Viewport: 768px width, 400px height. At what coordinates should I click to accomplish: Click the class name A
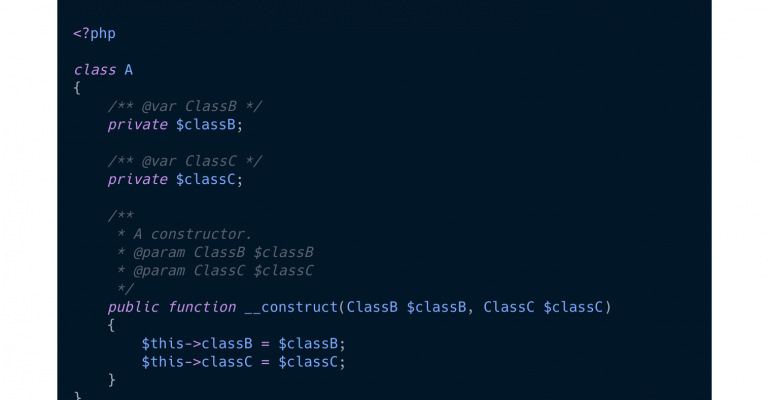click(128, 70)
